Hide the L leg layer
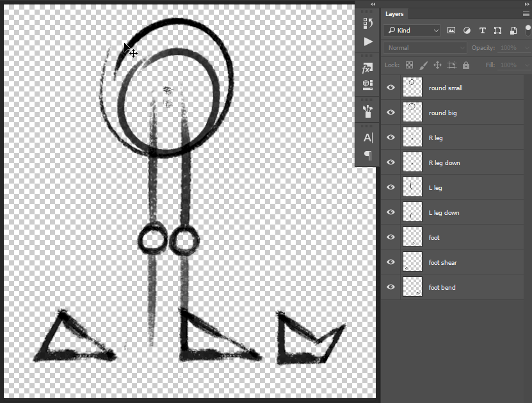Viewport: 532px width, 403px height. [x=391, y=187]
